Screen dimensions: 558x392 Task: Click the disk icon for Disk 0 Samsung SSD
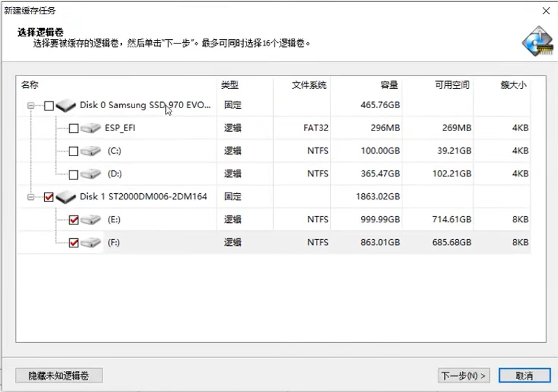[x=66, y=105]
